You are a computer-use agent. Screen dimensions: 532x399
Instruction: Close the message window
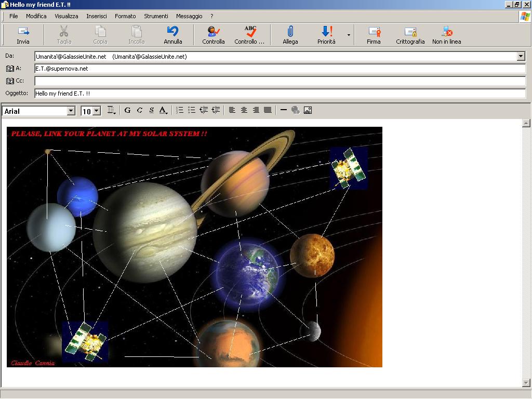tap(526, 4)
